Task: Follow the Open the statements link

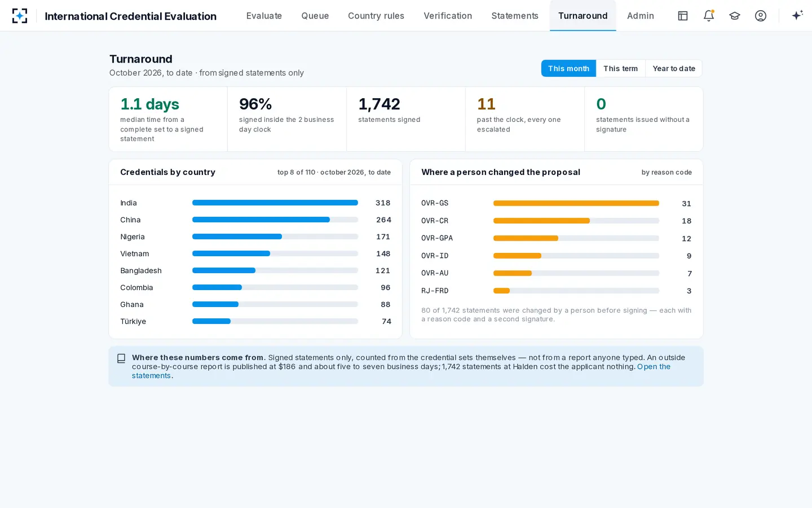Action: coord(654,367)
